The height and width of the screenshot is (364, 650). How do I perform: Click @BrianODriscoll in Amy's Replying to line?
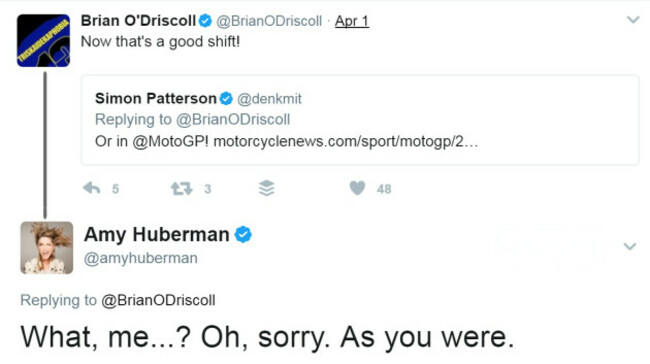[x=158, y=300]
